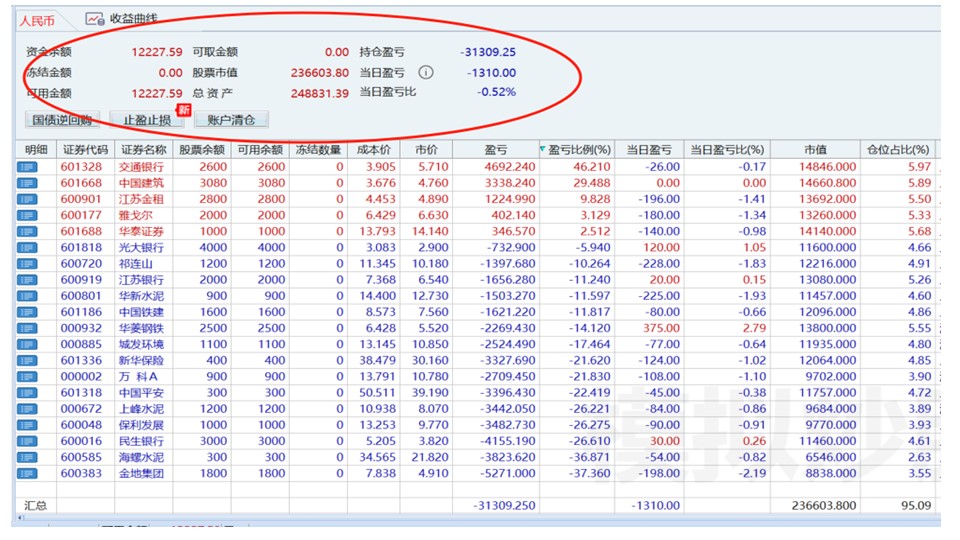Viewport: 960px width, 540px height.
Task: Sort by 成本价 column header
Action: point(373,149)
